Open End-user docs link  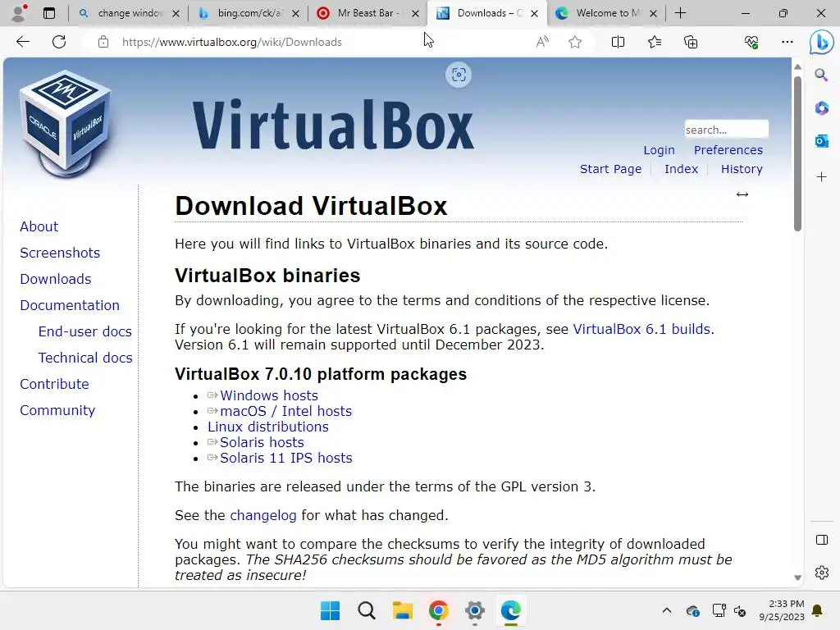click(84, 331)
